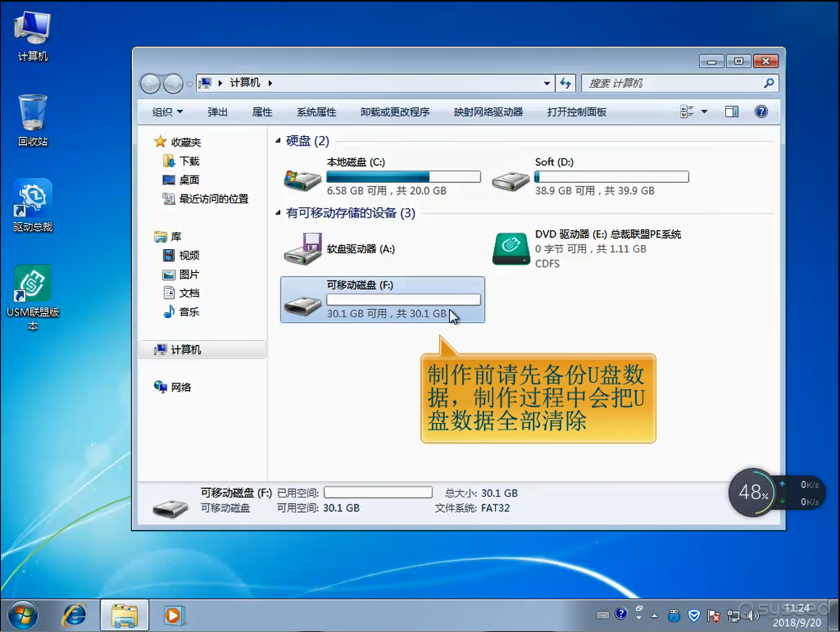Open recent pages dropdown beside Forward button

coord(189,84)
